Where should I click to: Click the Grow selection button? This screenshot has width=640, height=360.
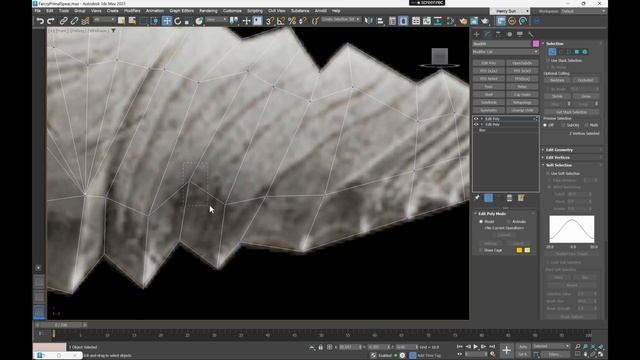point(586,96)
